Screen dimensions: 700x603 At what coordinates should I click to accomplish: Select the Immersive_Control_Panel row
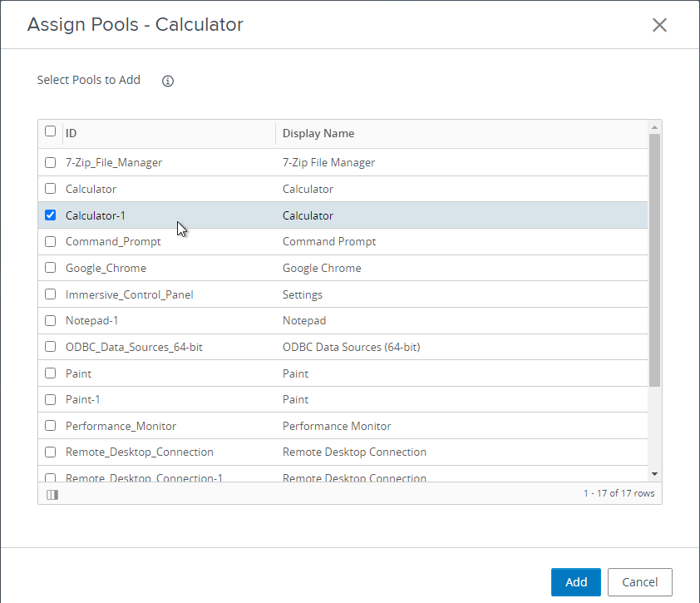(x=343, y=294)
